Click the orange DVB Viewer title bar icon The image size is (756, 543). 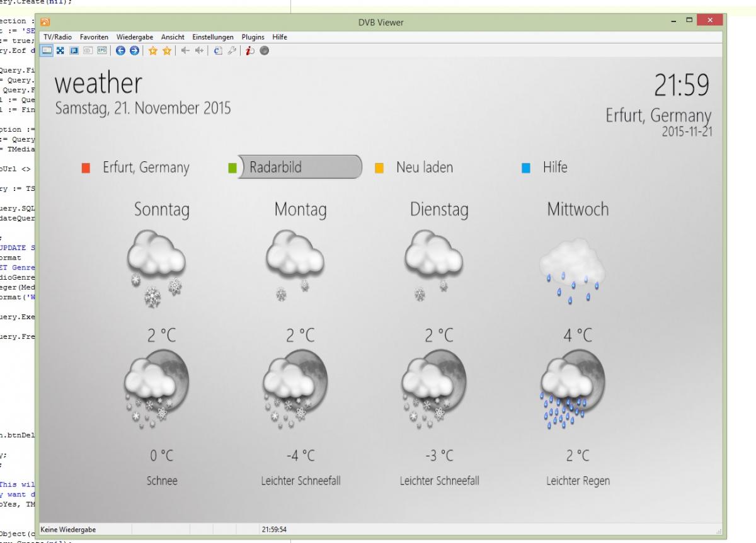(x=45, y=23)
